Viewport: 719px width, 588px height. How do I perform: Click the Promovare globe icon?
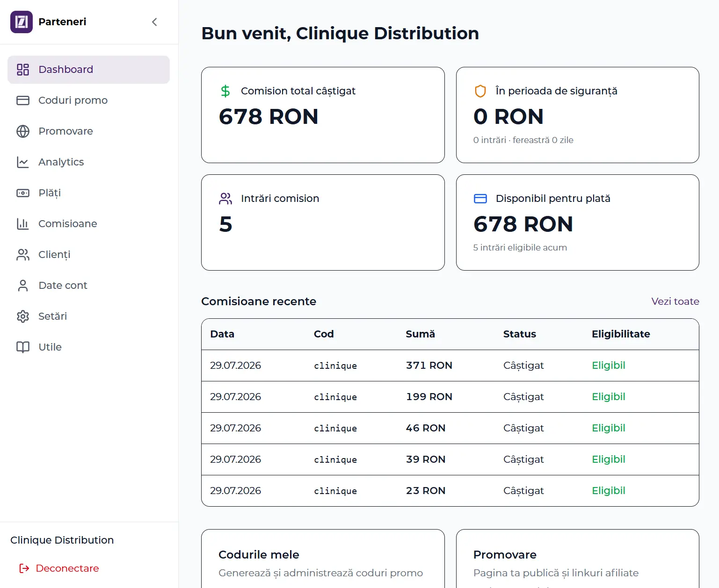(x=23, y=131)
